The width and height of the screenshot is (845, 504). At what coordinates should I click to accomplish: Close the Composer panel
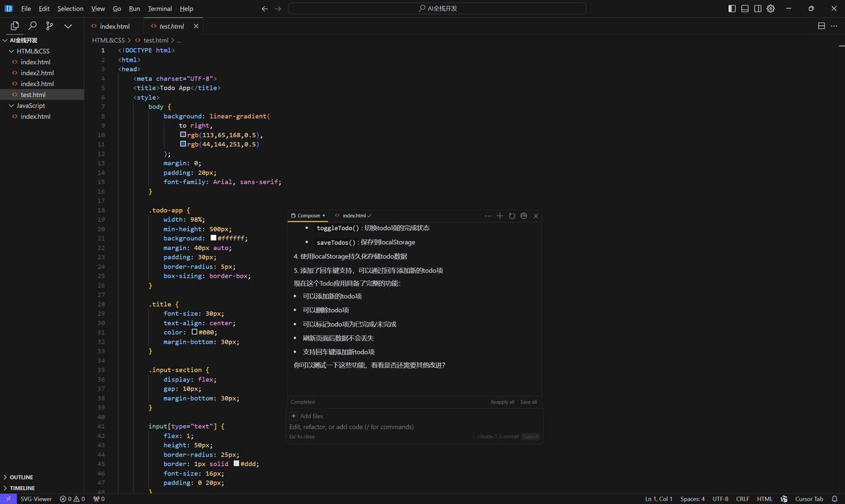click(536, 216)
